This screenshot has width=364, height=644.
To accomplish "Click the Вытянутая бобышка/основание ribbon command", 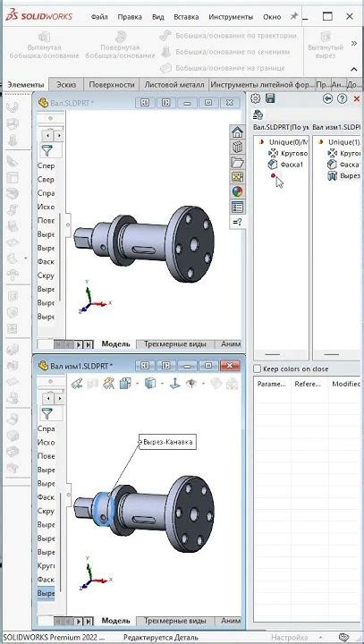I will (44, 45).
